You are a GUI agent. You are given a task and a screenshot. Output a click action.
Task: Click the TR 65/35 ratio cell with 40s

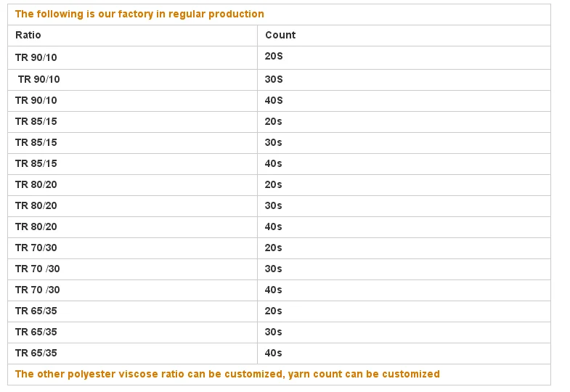(36, 353)
